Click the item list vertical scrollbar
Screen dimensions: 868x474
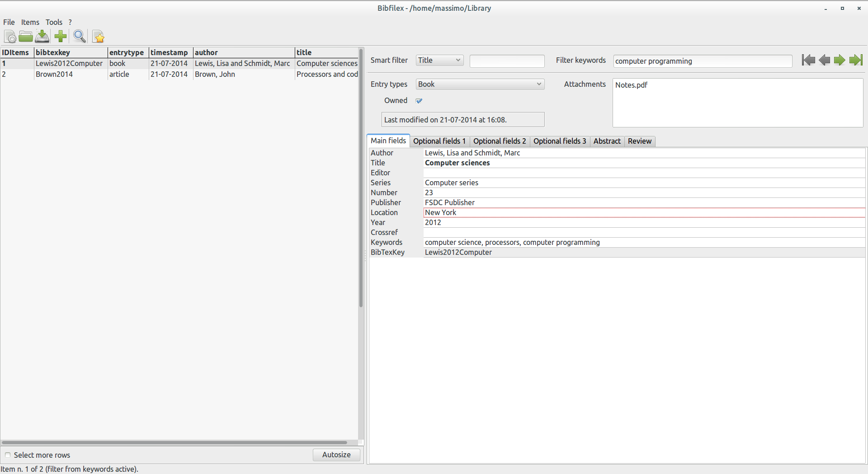click(x=361, y=178)
